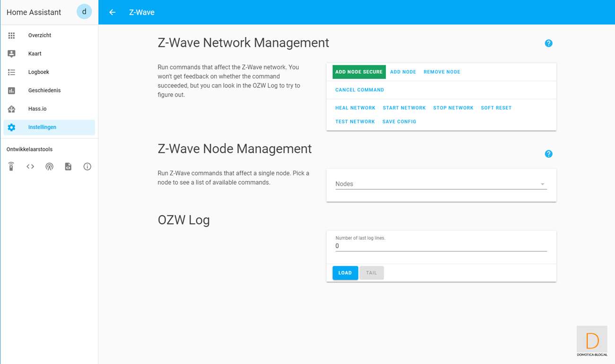Click the user avatar badge 'd'
Viewport: 615px width, 364px height.
pyautogui.click(x=84, y=12)
